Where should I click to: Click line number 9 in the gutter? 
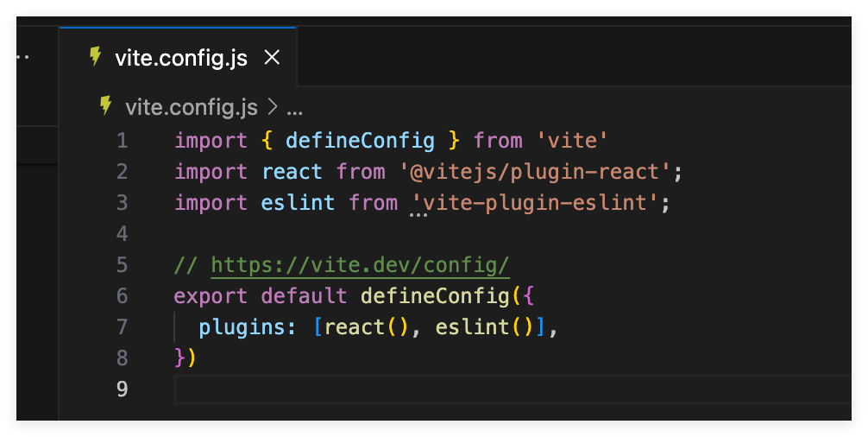[x=123, y=389]
